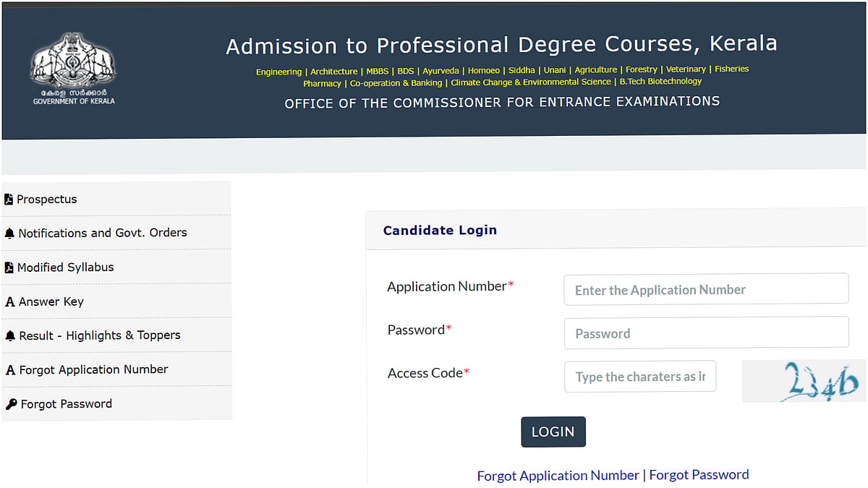
Task: Click the Prospectus PDF icon
Action: point(7,198)
